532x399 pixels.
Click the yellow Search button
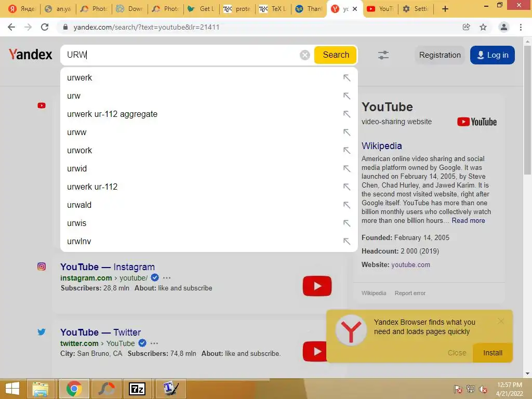pyautogui.click(x=336, y=55)
